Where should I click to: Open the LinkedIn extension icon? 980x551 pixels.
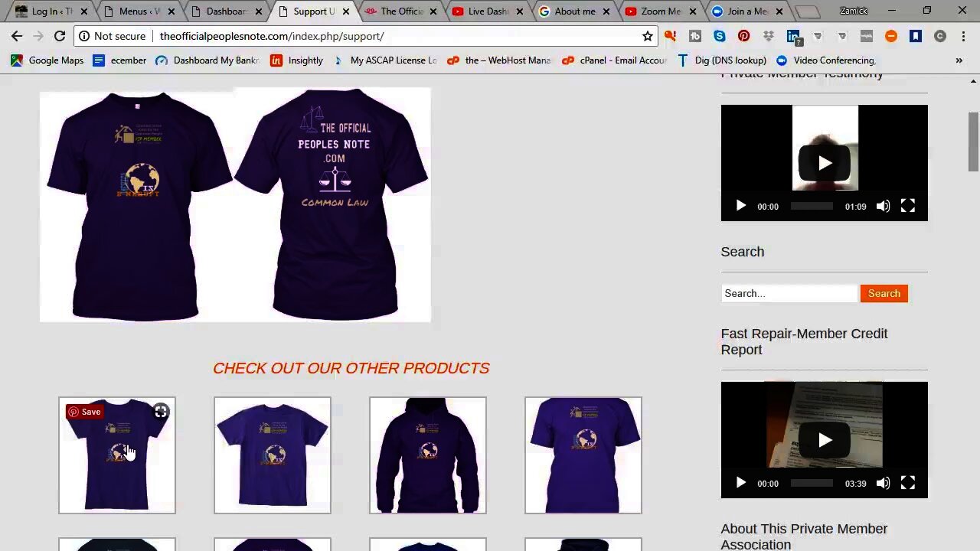tap(793, 36)
